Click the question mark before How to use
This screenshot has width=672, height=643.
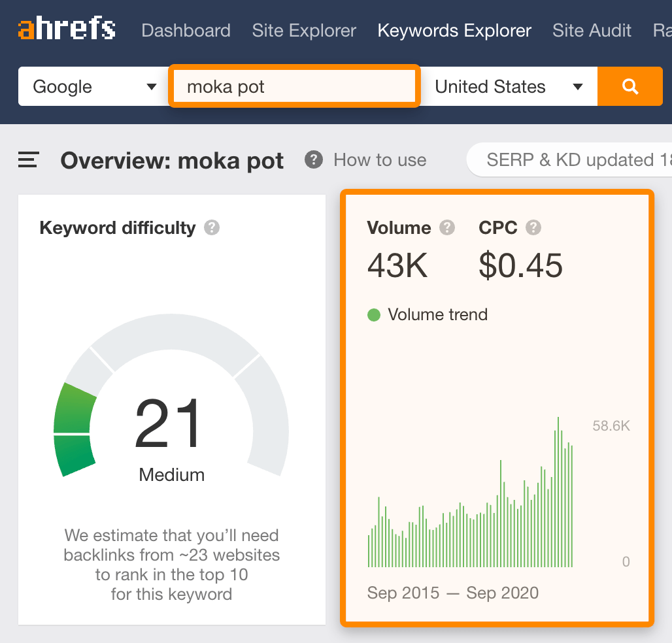[x=314, y=159]
